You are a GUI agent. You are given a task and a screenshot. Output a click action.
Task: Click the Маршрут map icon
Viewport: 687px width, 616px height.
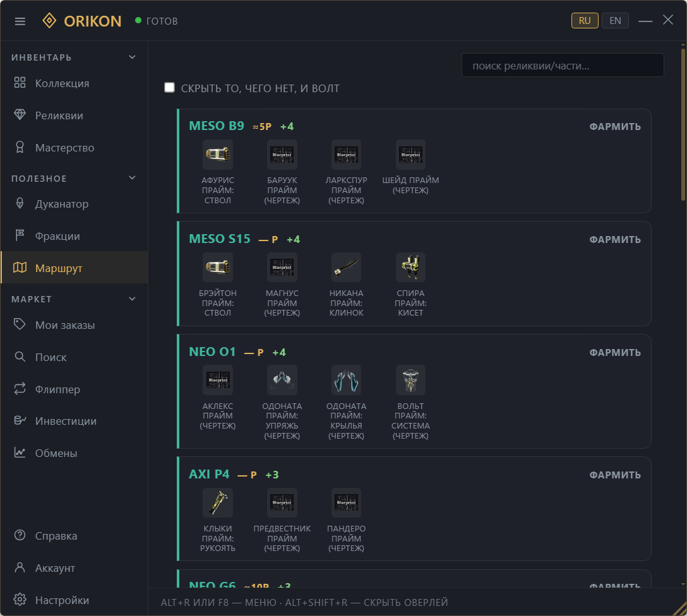click(20, 268)
